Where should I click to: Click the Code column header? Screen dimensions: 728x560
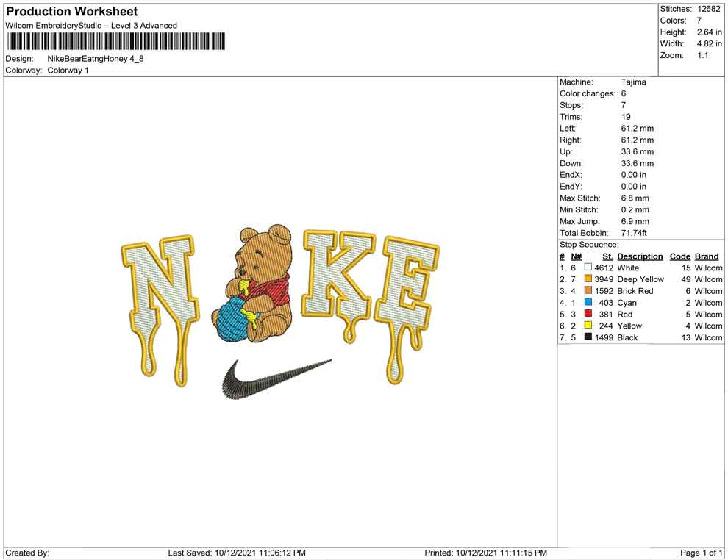[x=679, y=256]
